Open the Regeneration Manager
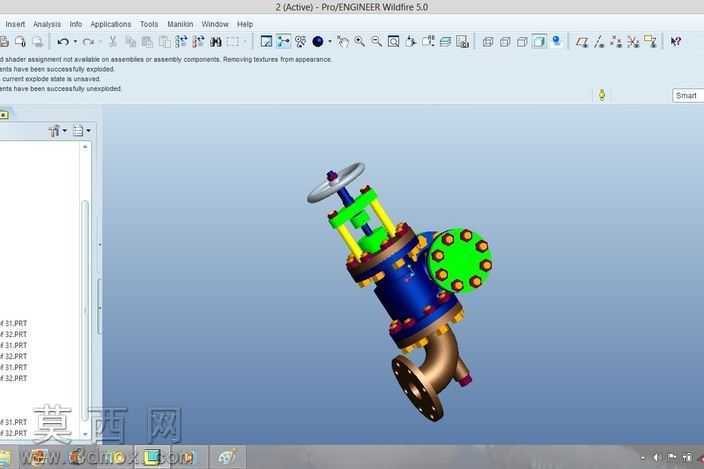This screenshot has height=469, width=704. [198, 42]
